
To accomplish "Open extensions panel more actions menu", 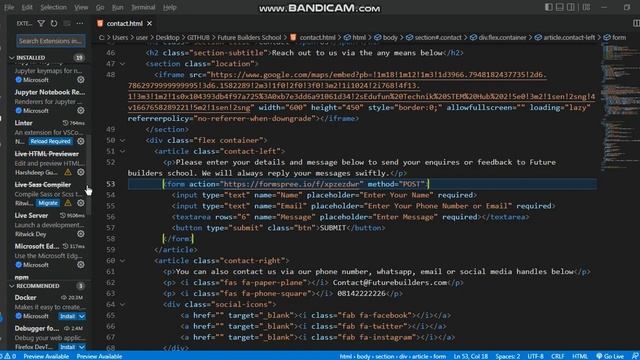I will click(x=80, y=24).
